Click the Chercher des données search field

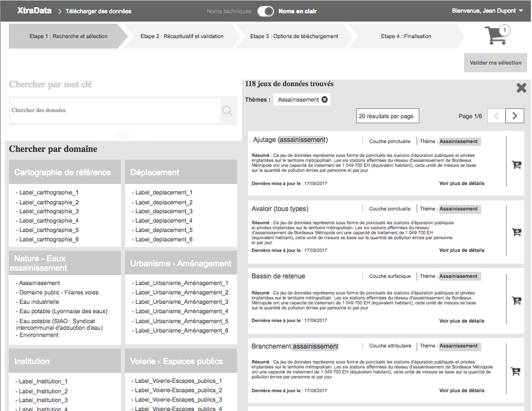click(115, 110)
